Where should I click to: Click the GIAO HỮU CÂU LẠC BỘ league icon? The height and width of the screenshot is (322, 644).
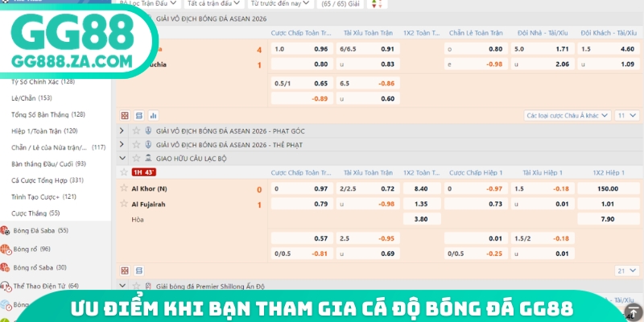pos(148,158)
